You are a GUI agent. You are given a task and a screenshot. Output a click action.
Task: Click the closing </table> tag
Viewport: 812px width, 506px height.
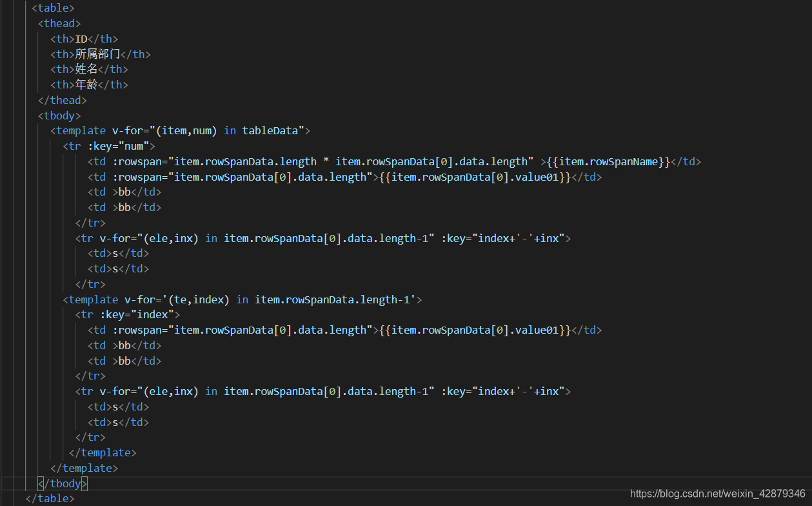coord(50,499)
